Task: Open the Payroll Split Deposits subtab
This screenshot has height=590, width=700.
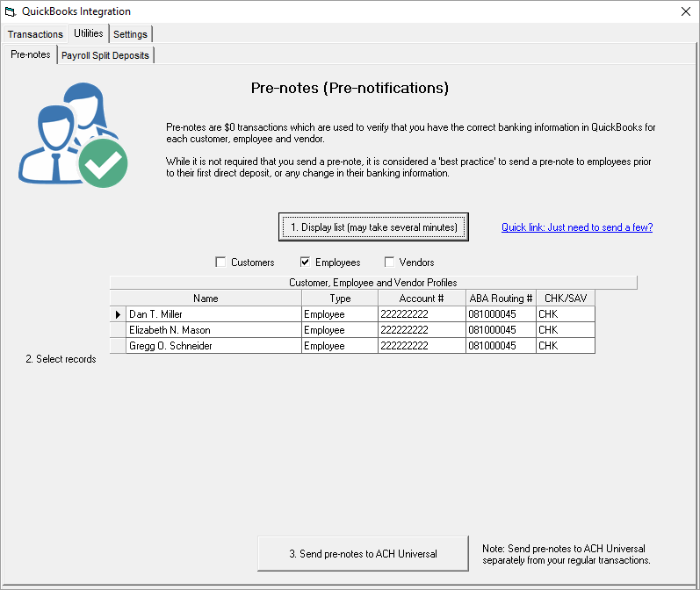Action: click(105, 55)
